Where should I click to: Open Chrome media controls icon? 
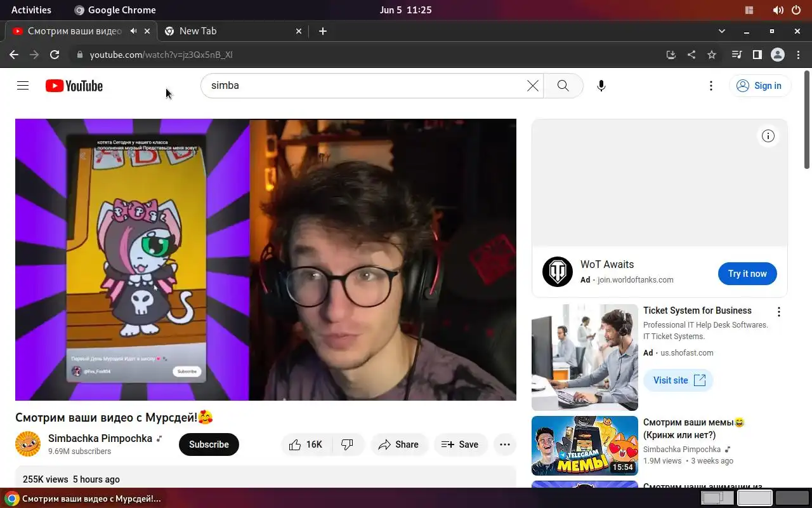pyautogui.click(x=737, y=55)
